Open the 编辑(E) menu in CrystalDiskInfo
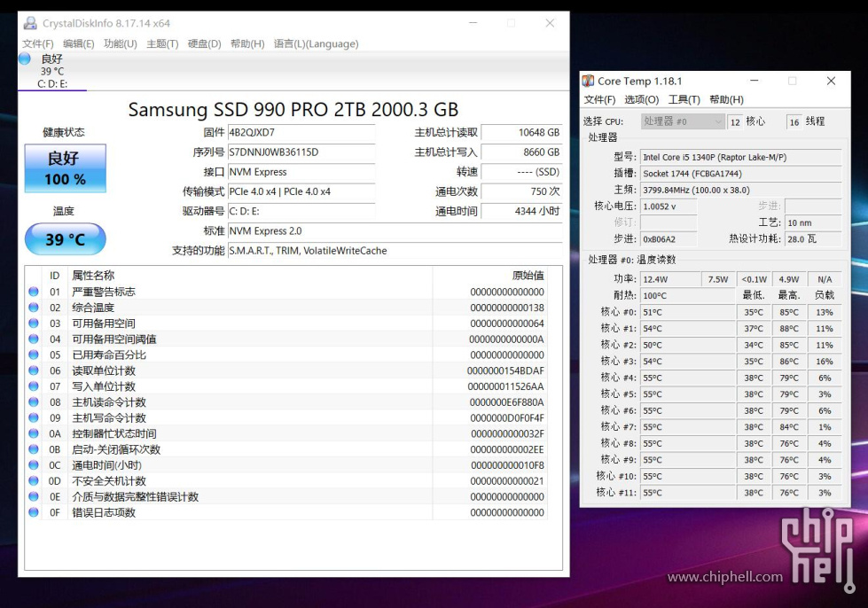The image size is (868, 608). (x=79, y=43)
